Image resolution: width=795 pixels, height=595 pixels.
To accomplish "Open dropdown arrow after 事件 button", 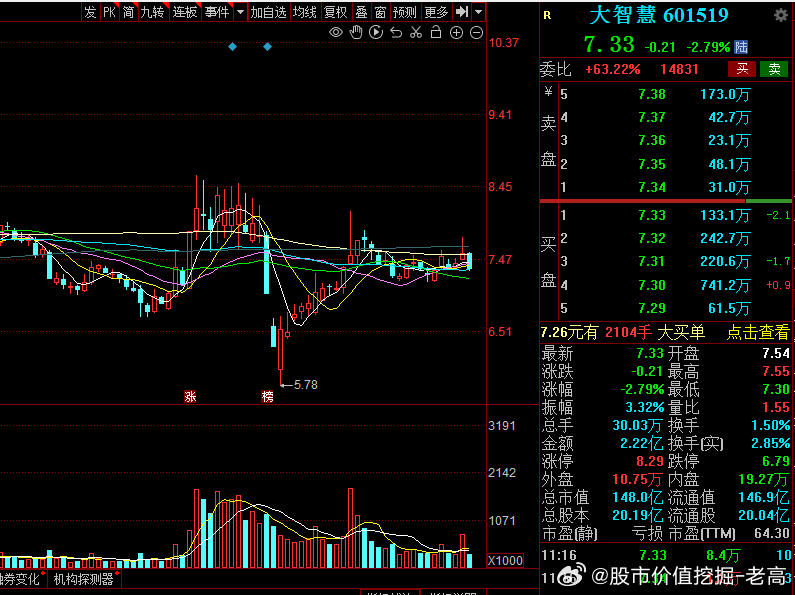I will pos(240,12).
